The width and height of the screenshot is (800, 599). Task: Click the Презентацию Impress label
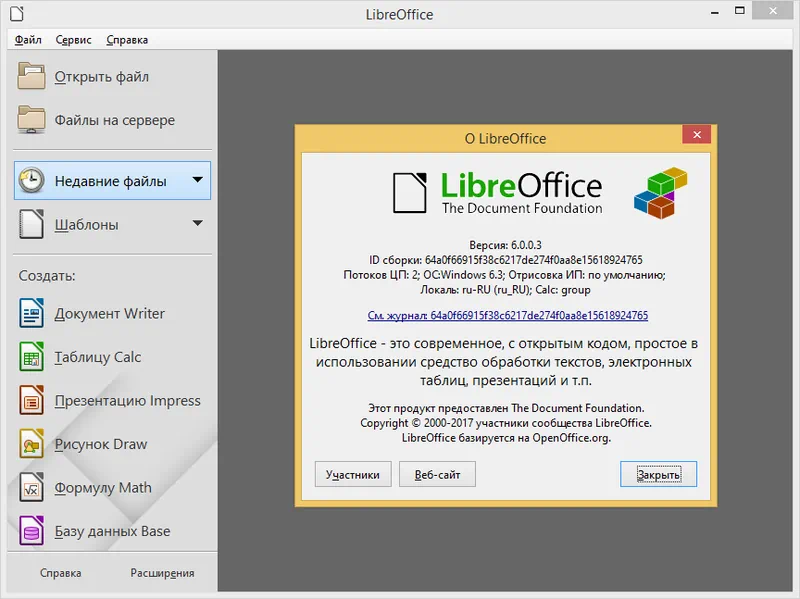point(128,401)
